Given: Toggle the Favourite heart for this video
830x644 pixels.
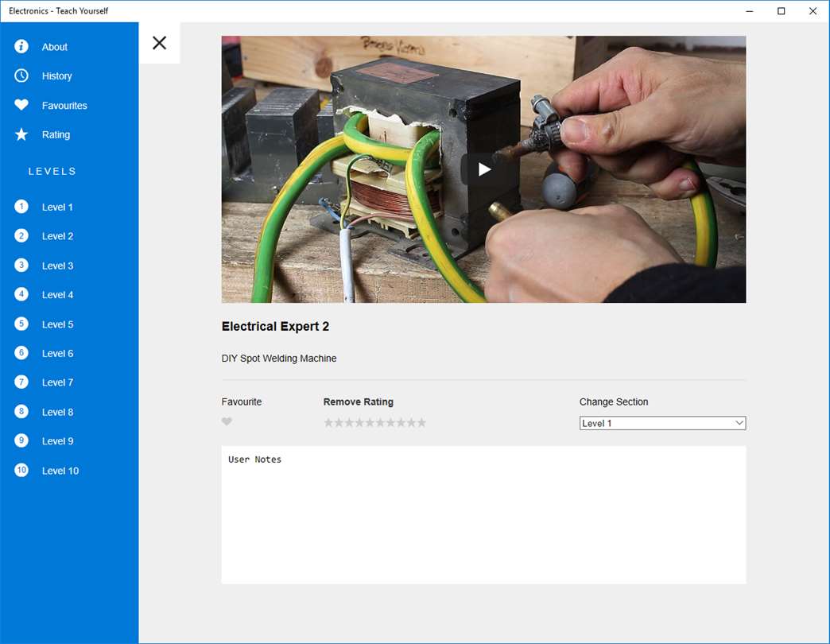Looking at the screenshot, I should (x=227, y=421).
